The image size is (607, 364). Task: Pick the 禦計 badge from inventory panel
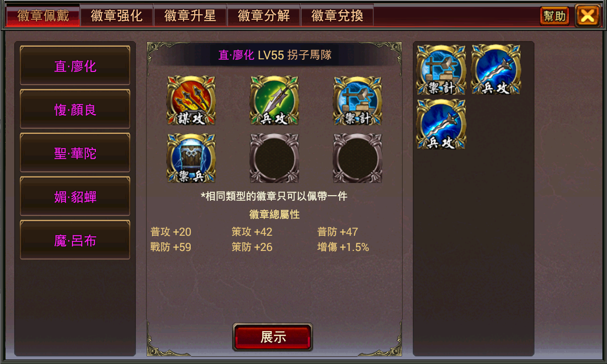[x=441, y=70]
